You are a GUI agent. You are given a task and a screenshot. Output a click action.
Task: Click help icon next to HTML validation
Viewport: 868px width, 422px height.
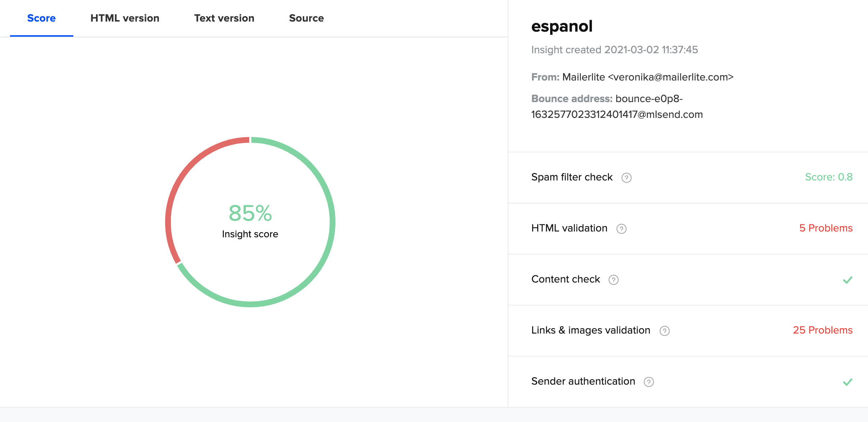(x=621, y=229)
